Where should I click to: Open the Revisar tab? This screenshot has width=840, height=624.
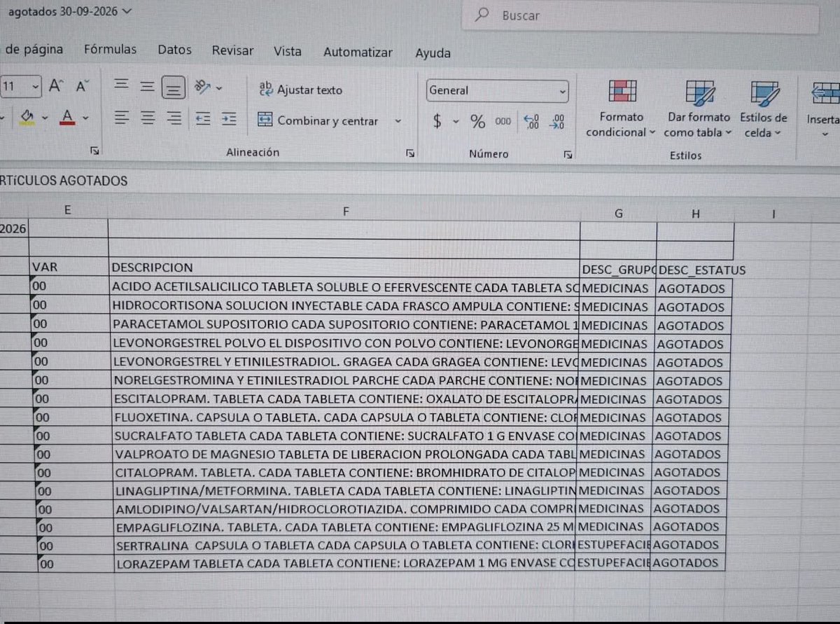(232, 50)
